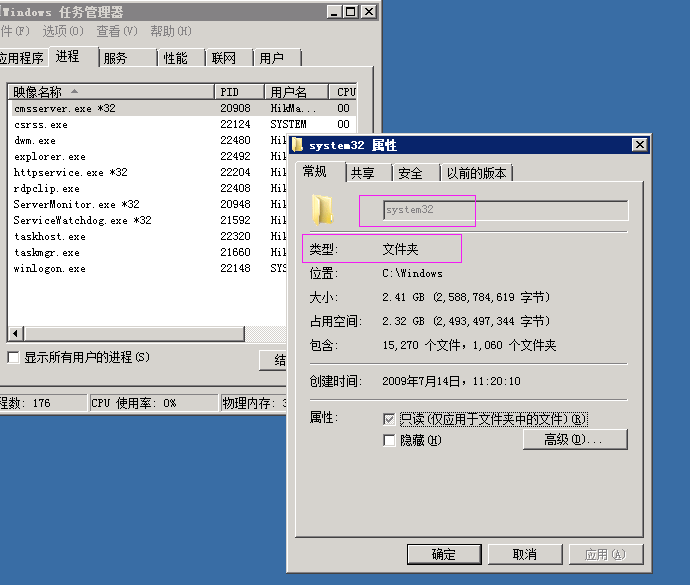Maximize the Task Manager window
The width and height of the screenshot is (690, 585).
[x=351, y=12]
